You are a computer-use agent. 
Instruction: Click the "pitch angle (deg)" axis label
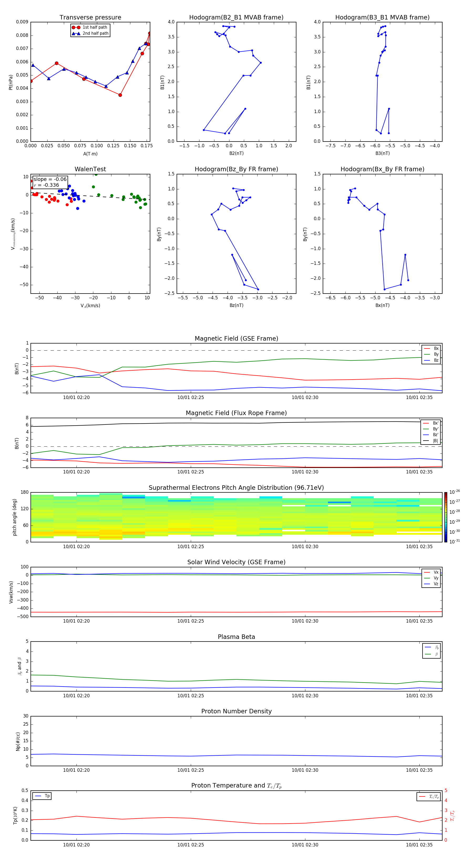[14, 517]
